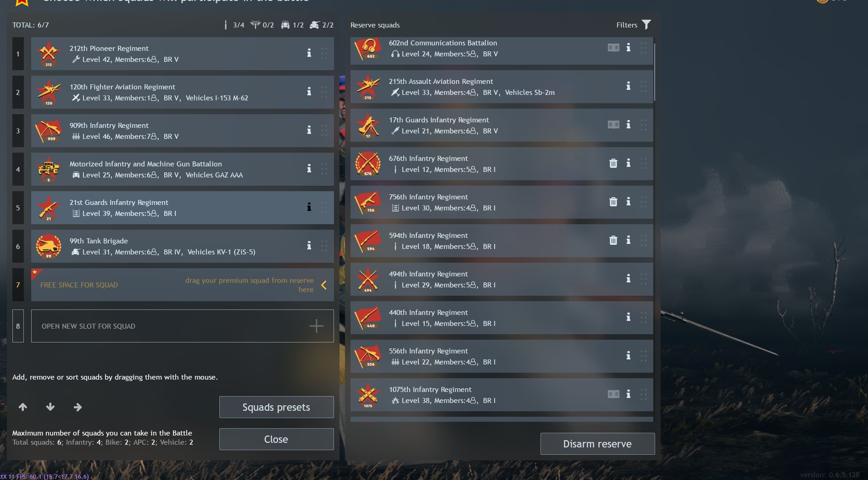868x480 pixels.
Task: Close the squad selection window
Action: pos(276,439)
